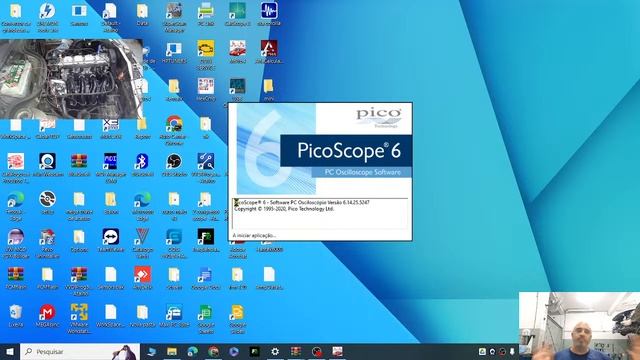Launch Google Chrome from the taskbar
This screenshot has width=640, height=360.
(x=213, y=351)
